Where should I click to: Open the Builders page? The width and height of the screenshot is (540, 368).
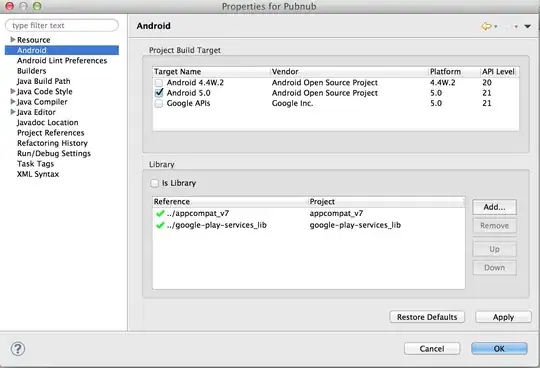pos(31,71)
